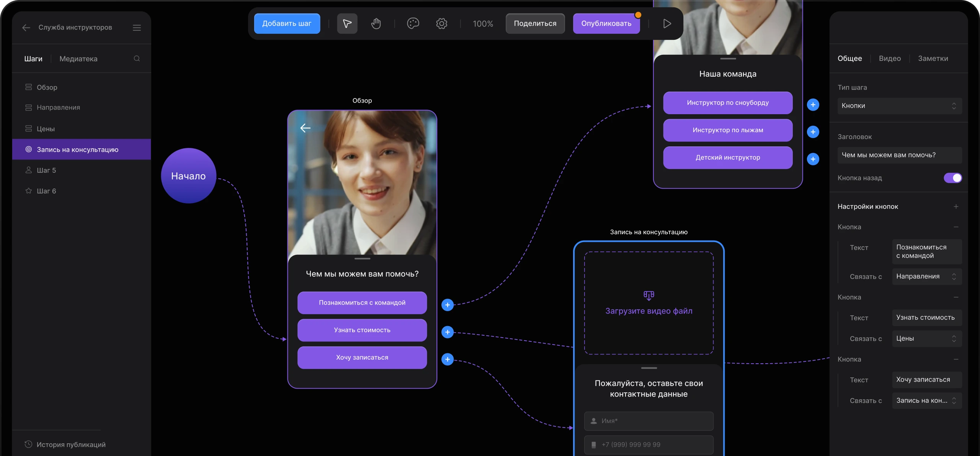Edit text field Познакомиться с командой
The height and width of the screenshot is (456, 980).
[927, 251]
